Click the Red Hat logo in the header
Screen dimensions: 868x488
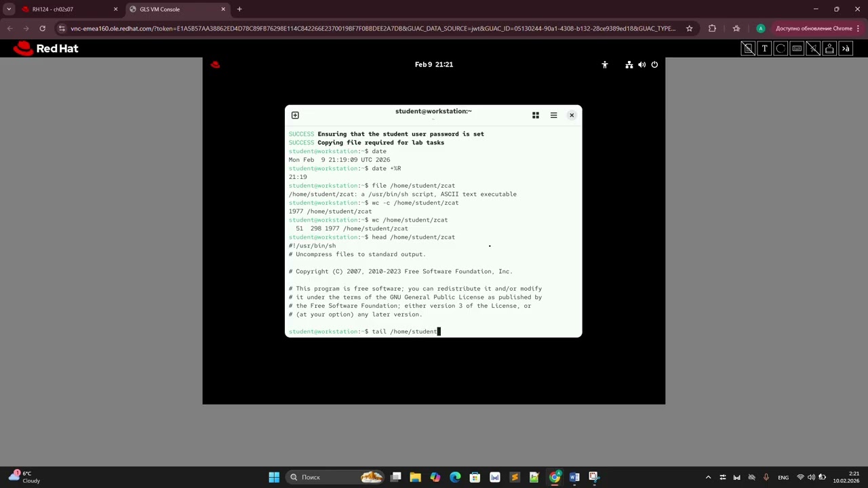45,48
